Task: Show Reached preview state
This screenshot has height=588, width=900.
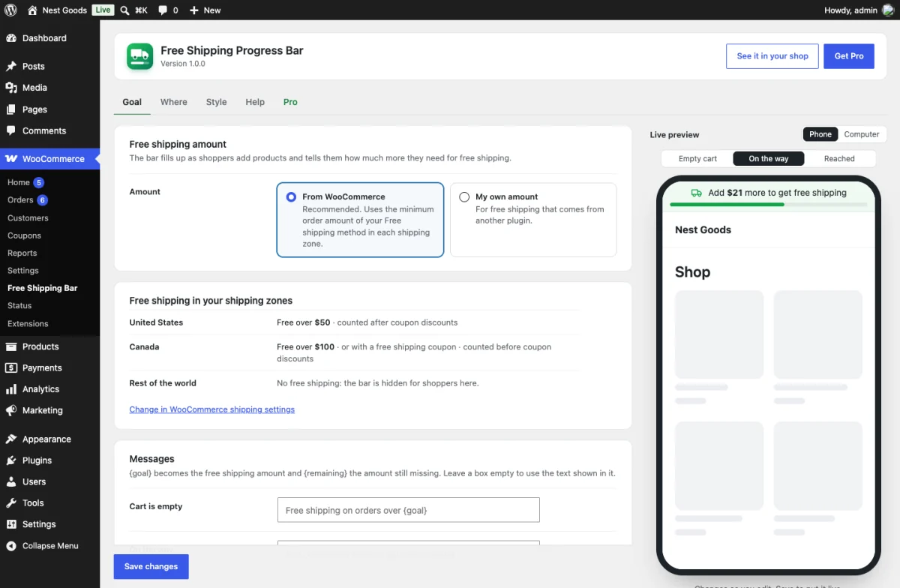Action: (x=839, y=158)
